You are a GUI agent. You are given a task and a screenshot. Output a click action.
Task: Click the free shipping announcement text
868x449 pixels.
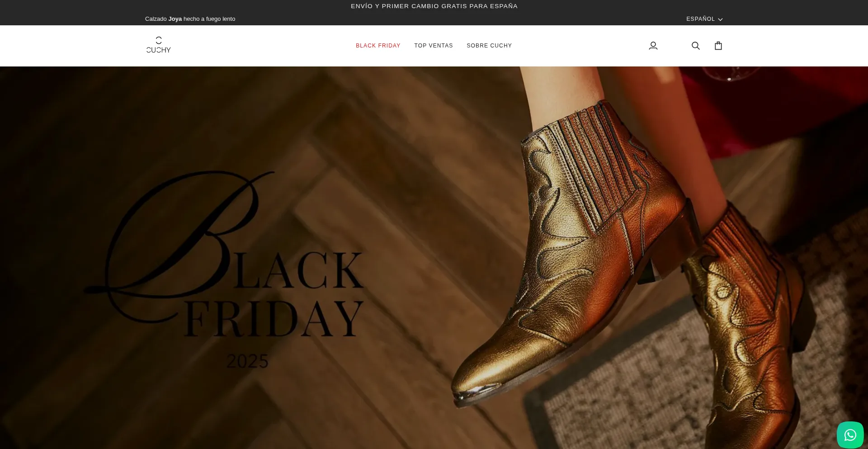pos(434,6)
